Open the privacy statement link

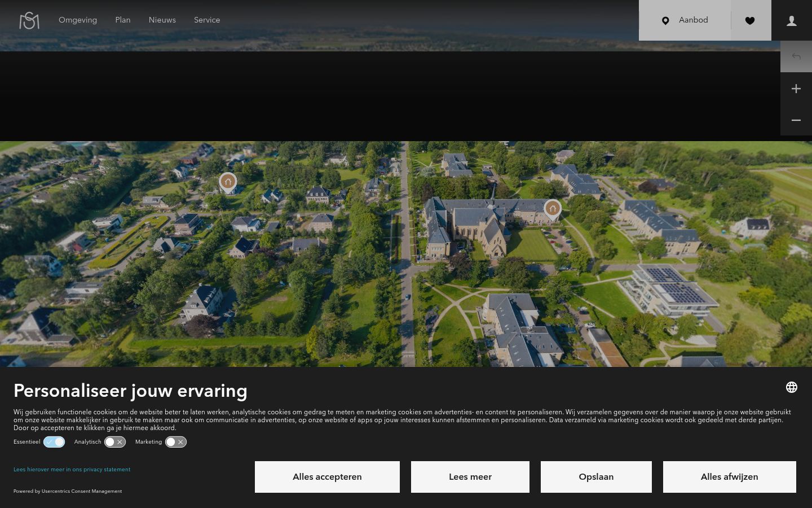72,470
